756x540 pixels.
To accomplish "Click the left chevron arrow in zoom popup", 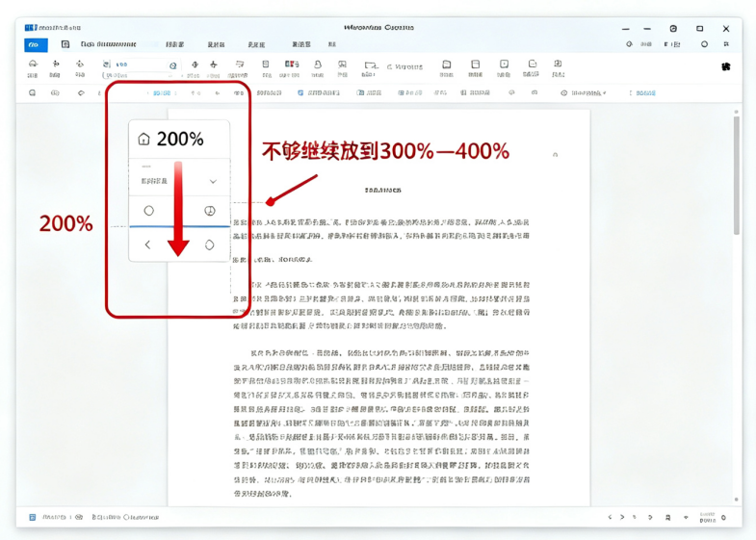I will point(147,244).
